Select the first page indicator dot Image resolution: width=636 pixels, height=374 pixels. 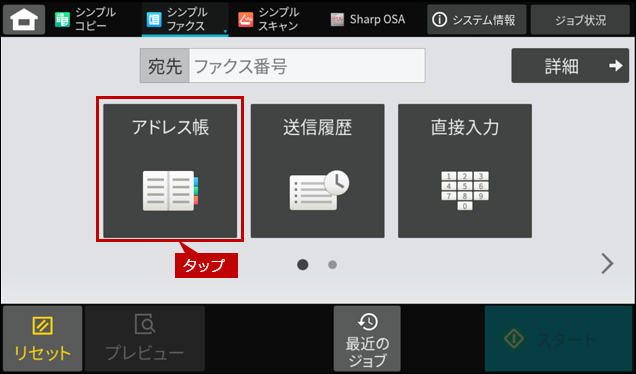pyautogui.click(x=303, y=265)
